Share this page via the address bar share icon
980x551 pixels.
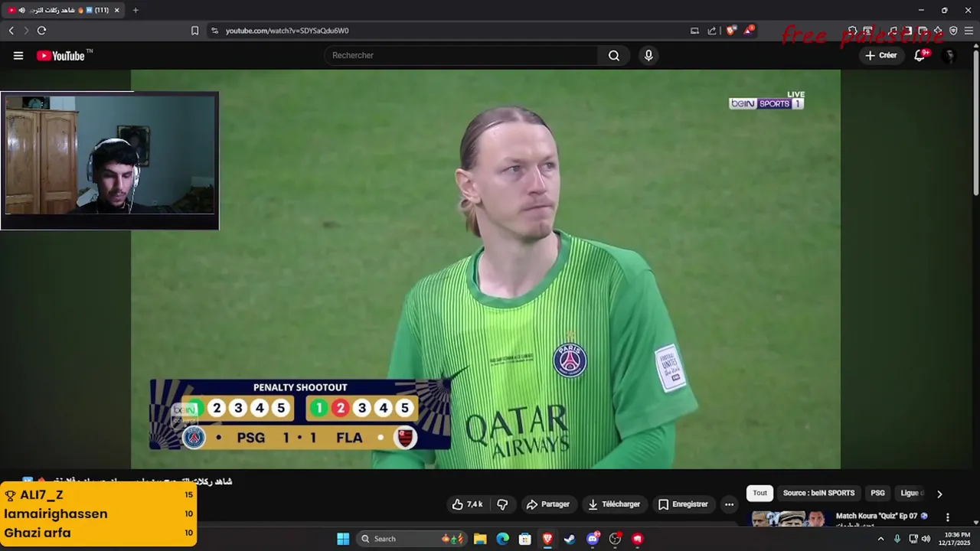[x=712, y=31]
